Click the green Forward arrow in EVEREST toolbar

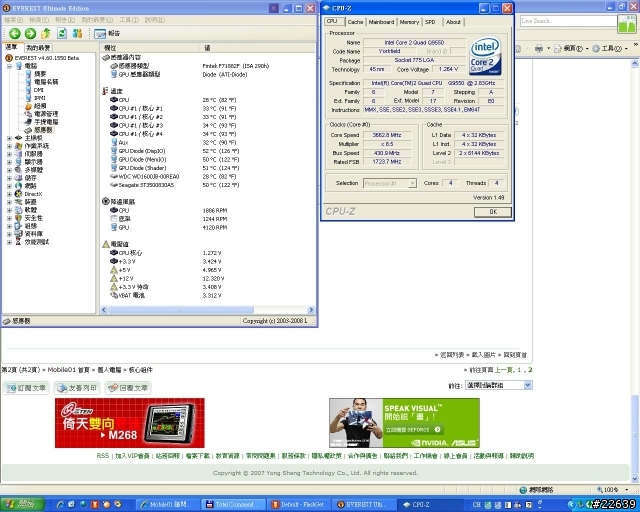coord(30,33)
